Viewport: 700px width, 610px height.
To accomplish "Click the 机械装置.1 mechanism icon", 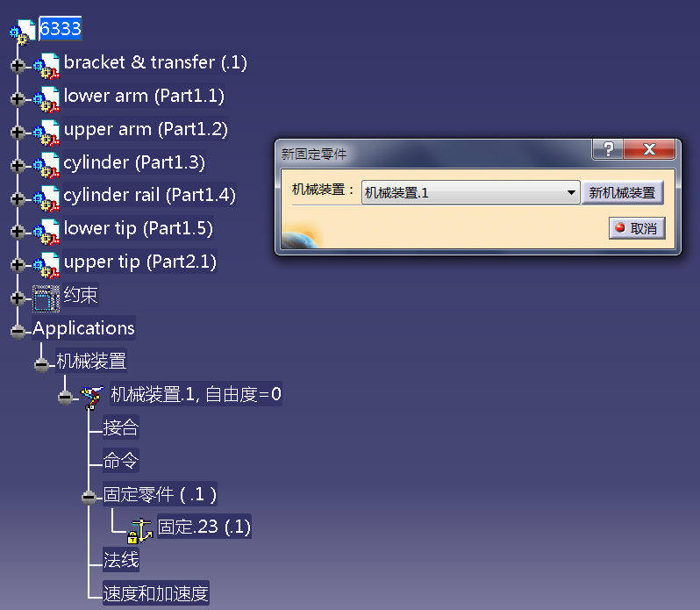I will coord(92,397).
